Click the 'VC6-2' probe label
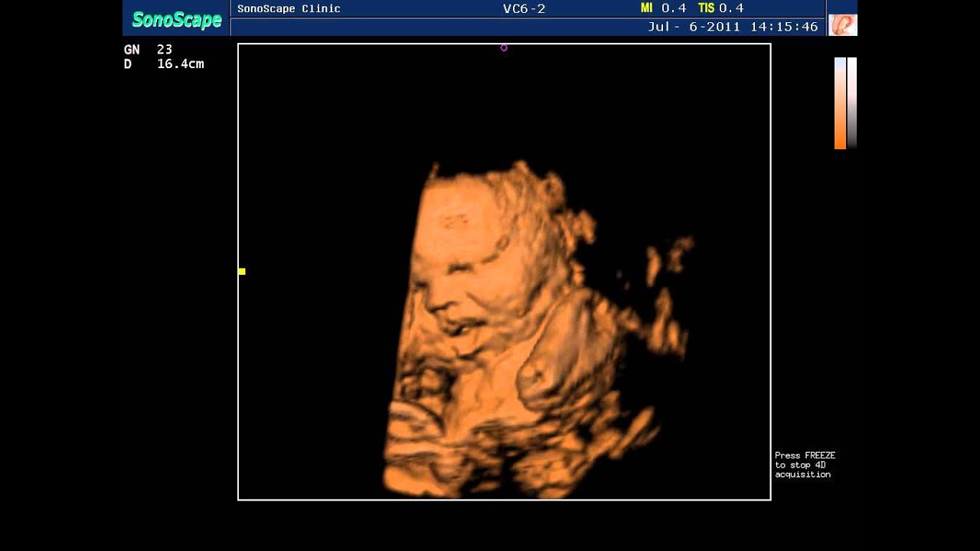The width and height of the screenshot is (980, 551). [x=524, y=9]
